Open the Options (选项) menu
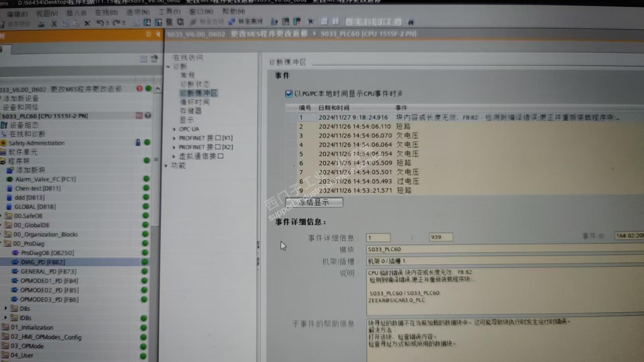 click(x=138, y=12)
